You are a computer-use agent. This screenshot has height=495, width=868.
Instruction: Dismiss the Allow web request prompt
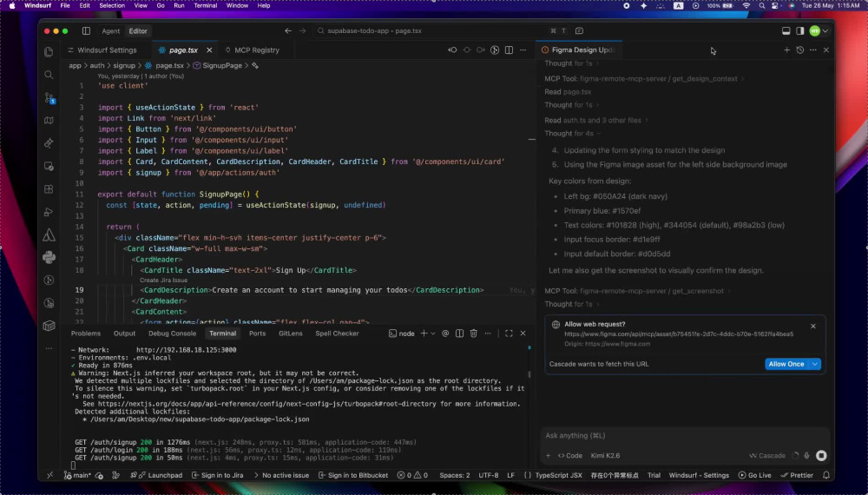[812, 327]
